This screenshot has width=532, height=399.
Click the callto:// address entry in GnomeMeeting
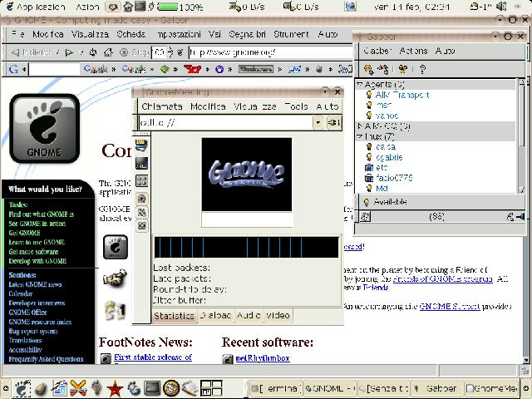[x=225, y=122]
